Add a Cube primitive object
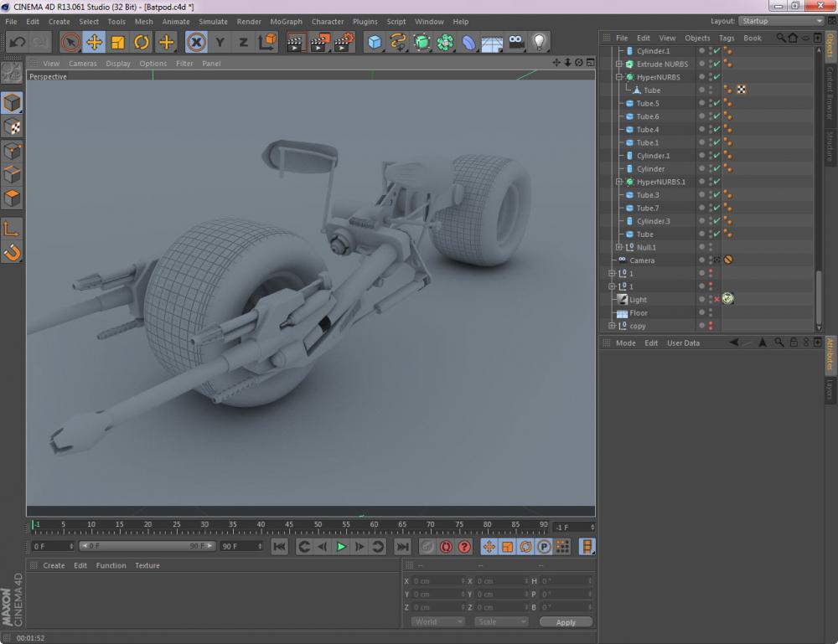Image resolution: width=838 pixels, height=644 pixels. click(375, 42)
